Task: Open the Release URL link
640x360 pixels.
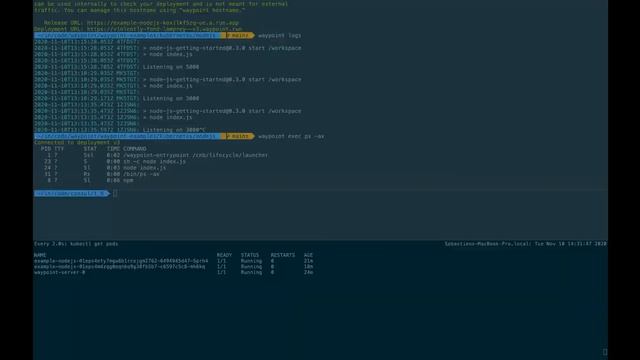Action: (163, 23)
